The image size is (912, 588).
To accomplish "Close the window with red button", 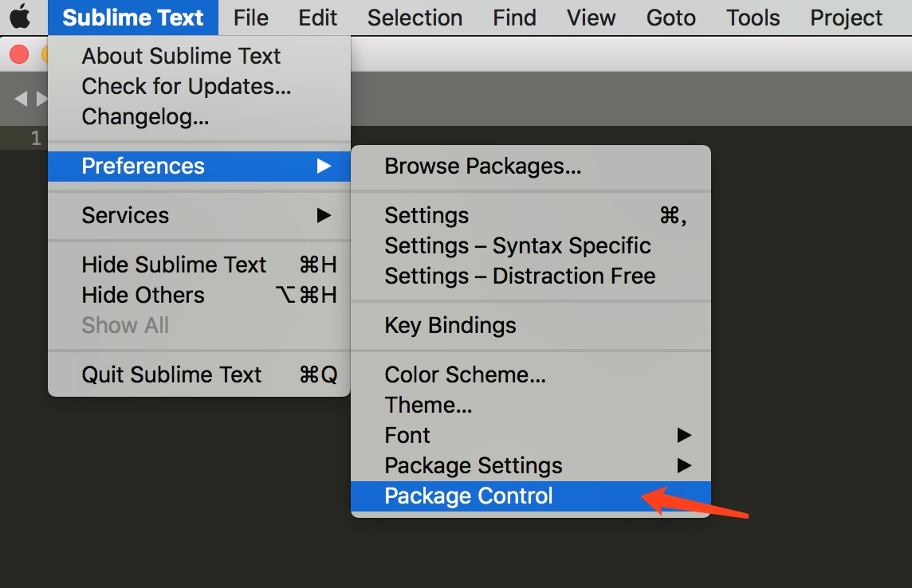I will (19, 55).
